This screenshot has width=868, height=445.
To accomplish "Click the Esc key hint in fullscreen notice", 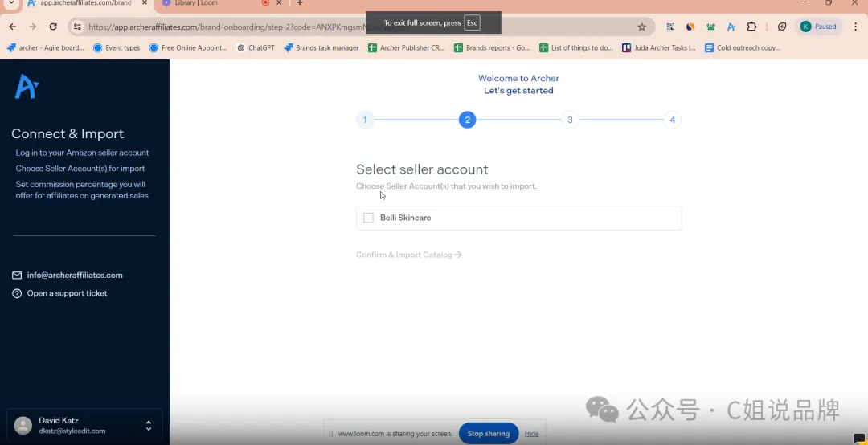I will coord(472,23).
